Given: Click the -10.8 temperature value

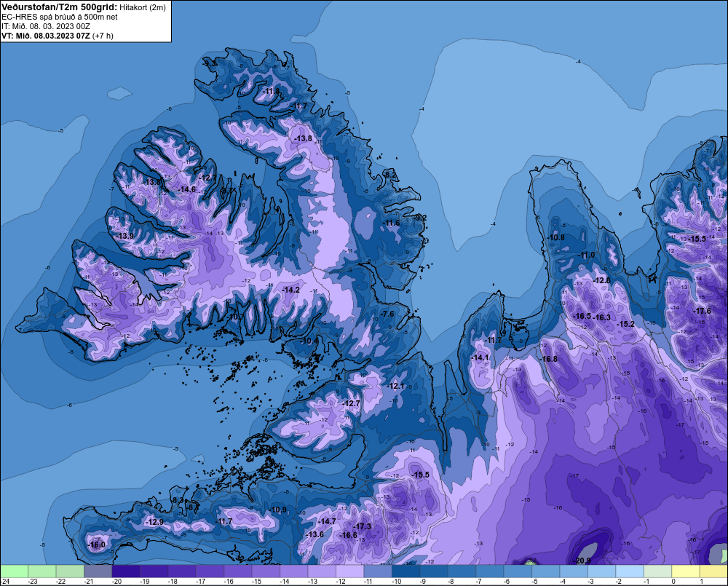Looking at the screenshot, I should pos(556,237).
